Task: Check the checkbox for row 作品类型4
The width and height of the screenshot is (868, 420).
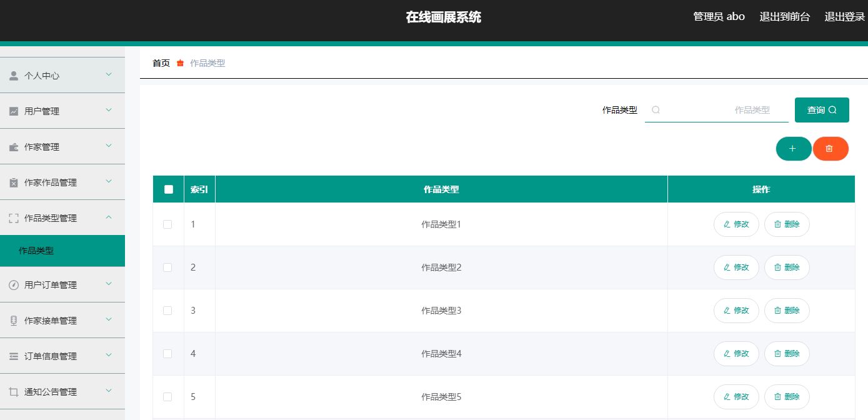Action: tap(167, 354)
